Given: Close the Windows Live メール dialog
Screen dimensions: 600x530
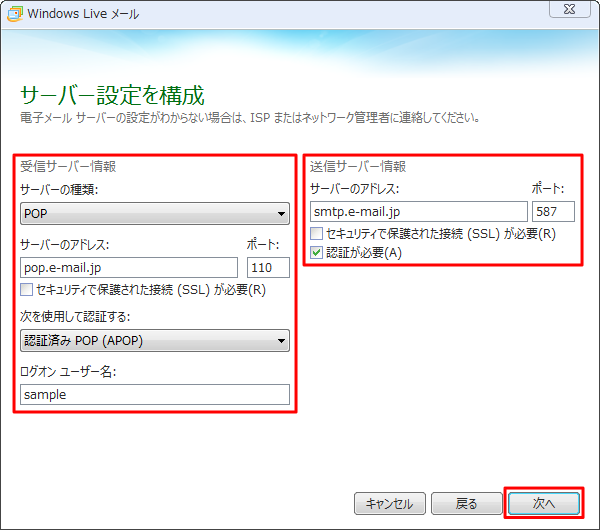Looking at the screenshot, I should [x=569, y=9].
